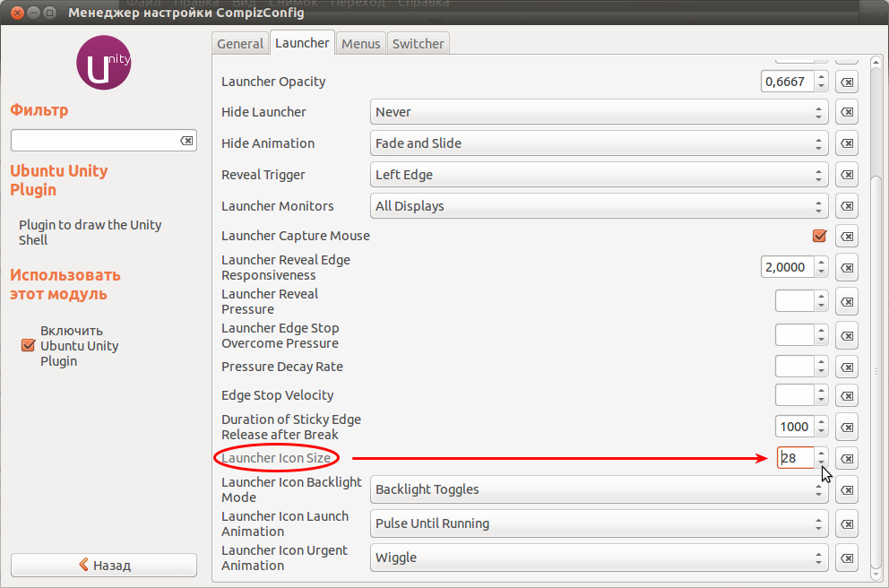
Task: Click the 'Ubuntu Unity Plugin' heading
Action: click(59, 180)
